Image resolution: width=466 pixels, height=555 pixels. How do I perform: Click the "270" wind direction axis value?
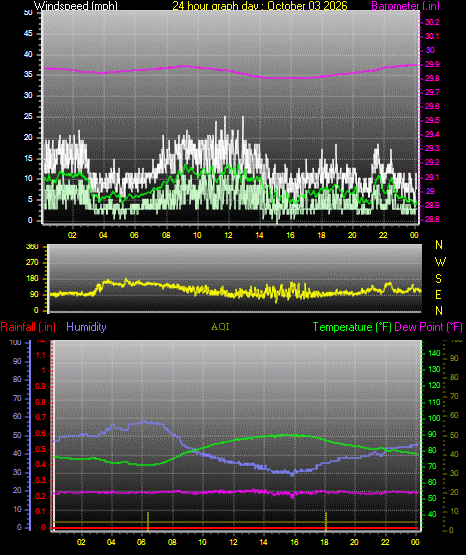click(32, 263)
